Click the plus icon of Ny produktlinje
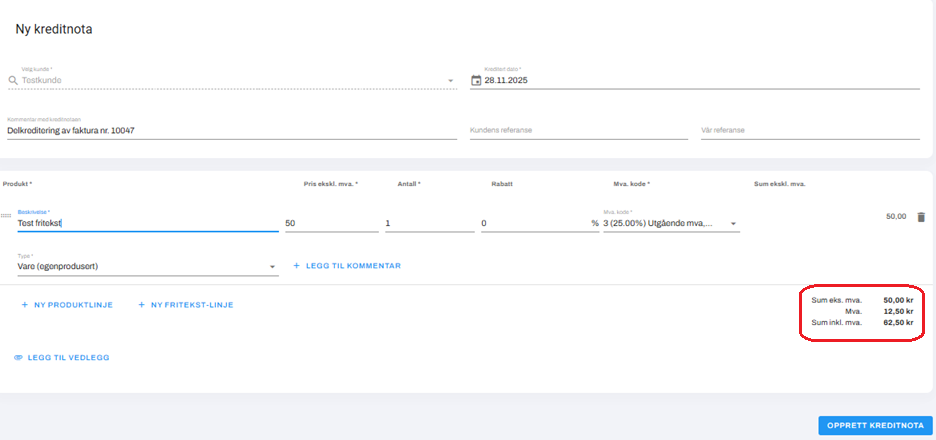The image size is (936, 440). point(24,304)
